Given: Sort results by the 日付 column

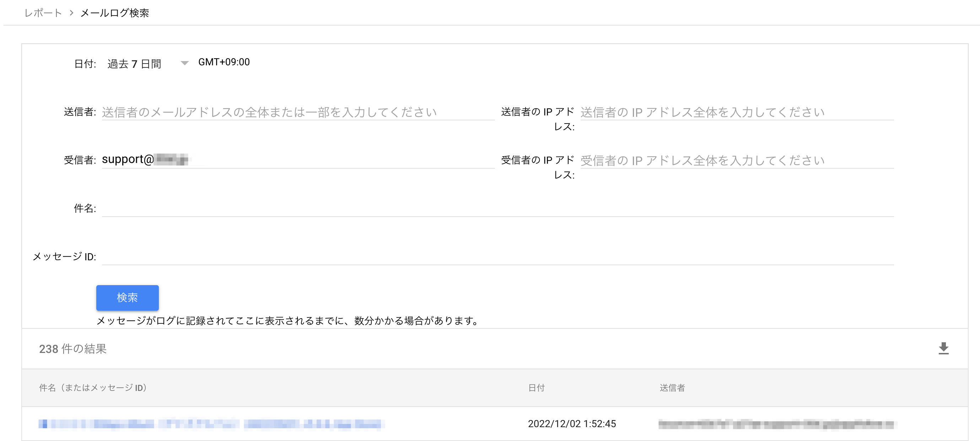Looking at the screenshot, I should [537, 388].
